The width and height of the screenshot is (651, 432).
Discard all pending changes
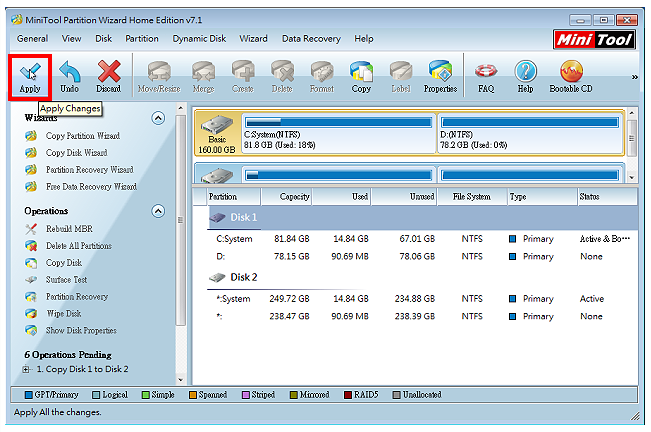click(x=109, y=77)
